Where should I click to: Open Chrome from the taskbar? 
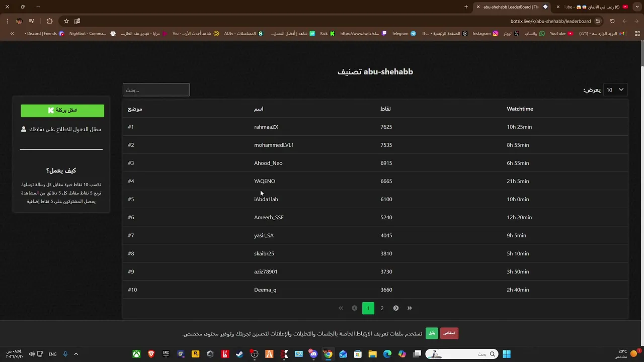[328, 354]
